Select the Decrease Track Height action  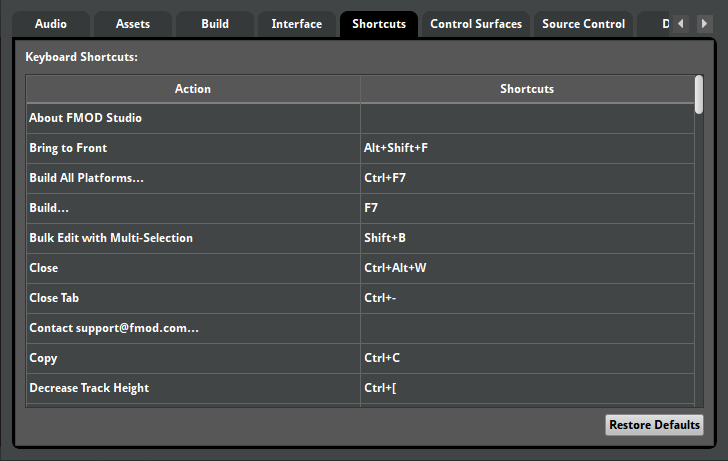pyautogui.click(x=193, y=388)
